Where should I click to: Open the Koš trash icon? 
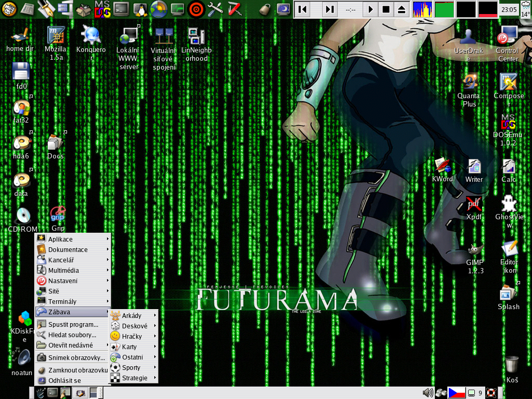512,365
